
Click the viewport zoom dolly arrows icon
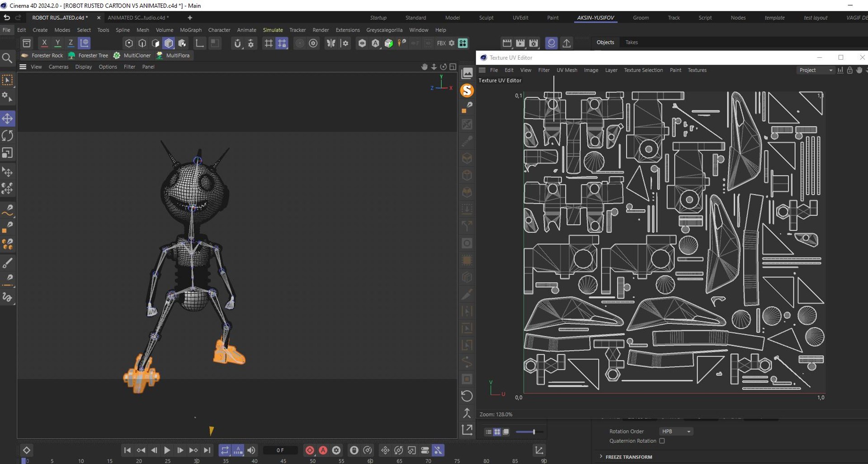(x=434, y=67)
